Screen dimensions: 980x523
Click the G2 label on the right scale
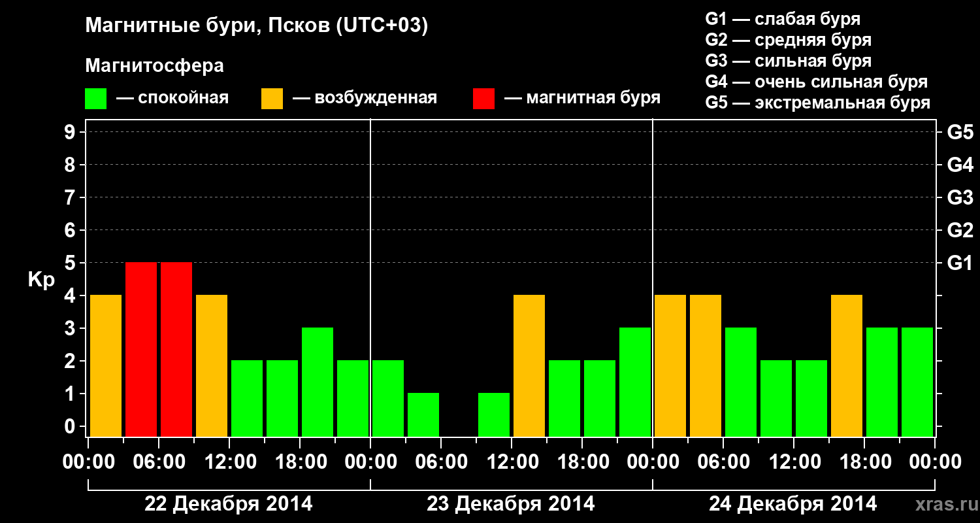(x=960, y=231)
